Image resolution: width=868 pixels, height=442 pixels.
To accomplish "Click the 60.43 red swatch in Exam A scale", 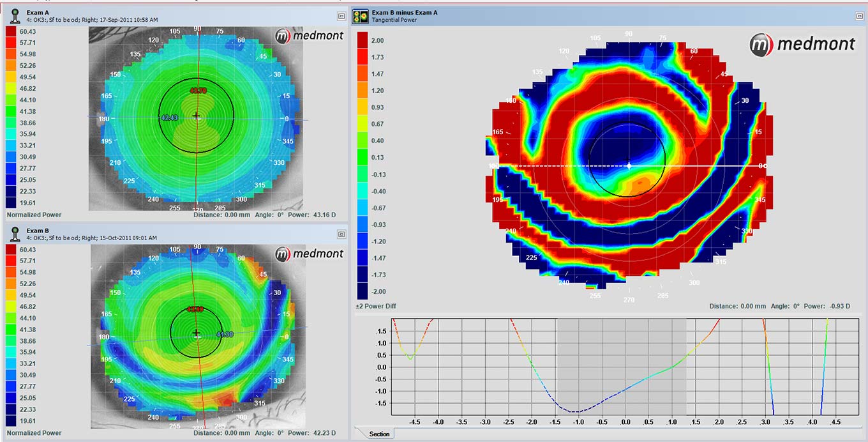I will pyautogui.click(x=12, y=31).
